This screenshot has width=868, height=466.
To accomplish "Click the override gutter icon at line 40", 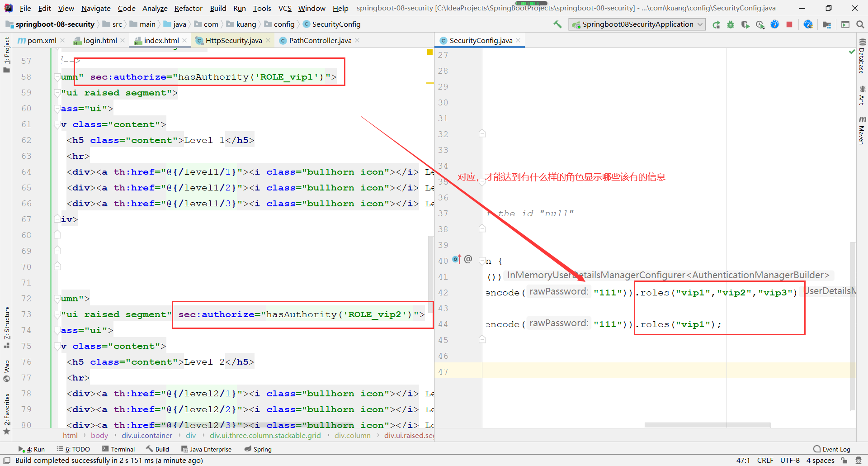I will (457, 259).
